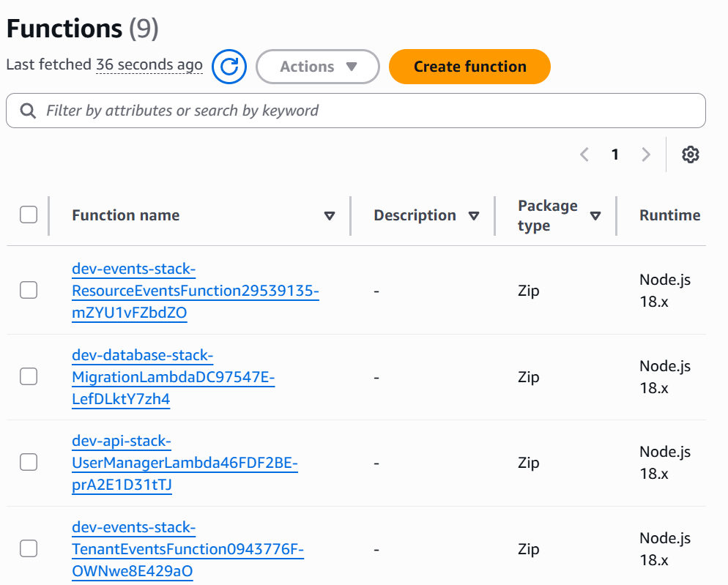728x585 pixels.
Task: Click Zip in the MigrationLambda row
Action: click(x=528, y=377)
